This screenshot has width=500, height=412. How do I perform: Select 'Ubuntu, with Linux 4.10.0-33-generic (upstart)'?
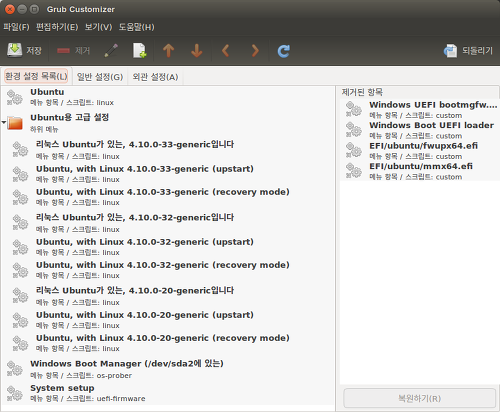[145, 169]
